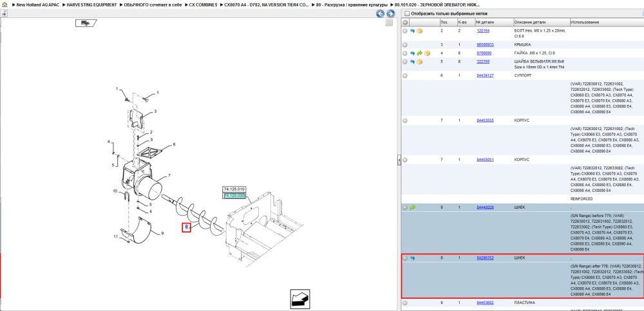Open CX COMBINES breadcrumb
This screenshot has width=644, height=311.
pyautogui.click(x=204, y=5)
